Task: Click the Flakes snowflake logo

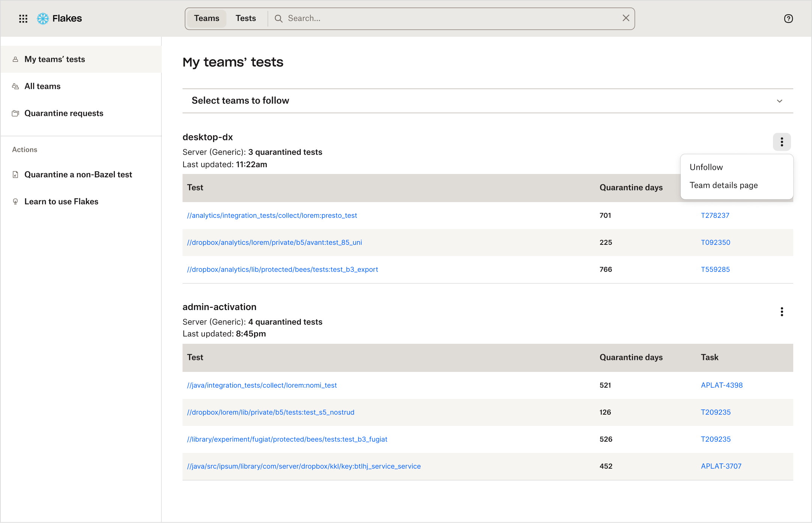Action: (x=43, y=18)
